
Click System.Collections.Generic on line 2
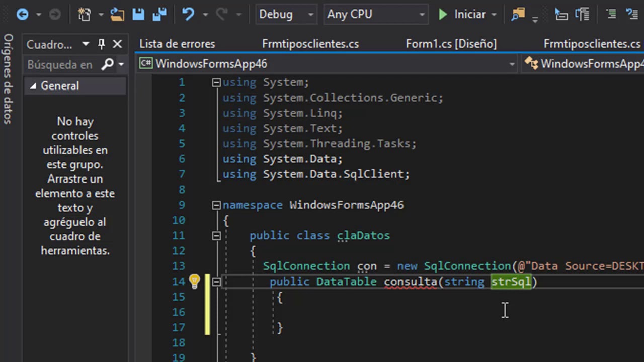coord(350,98)
